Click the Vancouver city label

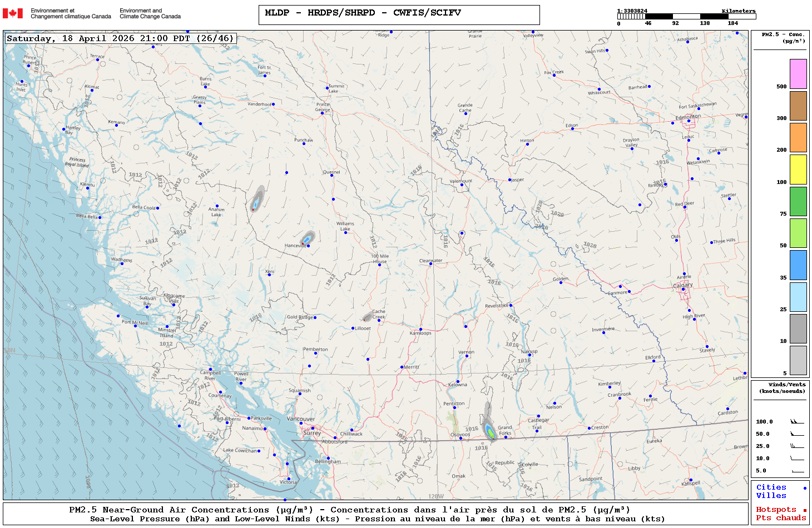coord(300,419)
